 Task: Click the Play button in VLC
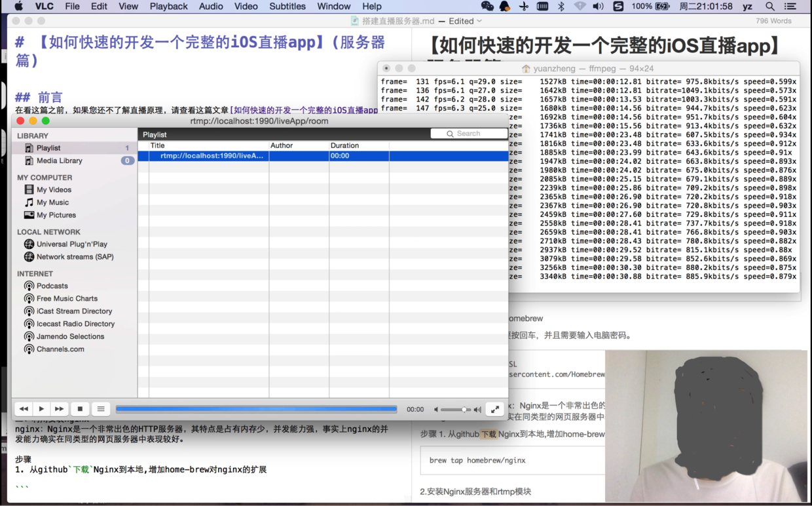tap(41, 409)
